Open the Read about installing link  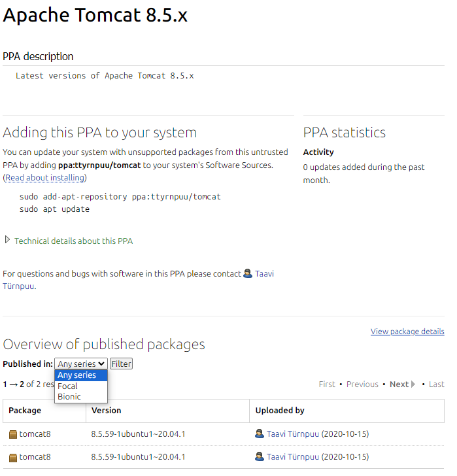click(x=45, y=178)
